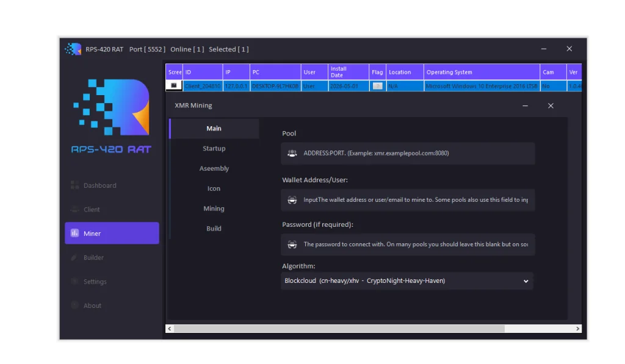Select the Miner sidebar item
This screenshot has height=364, width=625.
pyautogui.click(x=112, y=233)
